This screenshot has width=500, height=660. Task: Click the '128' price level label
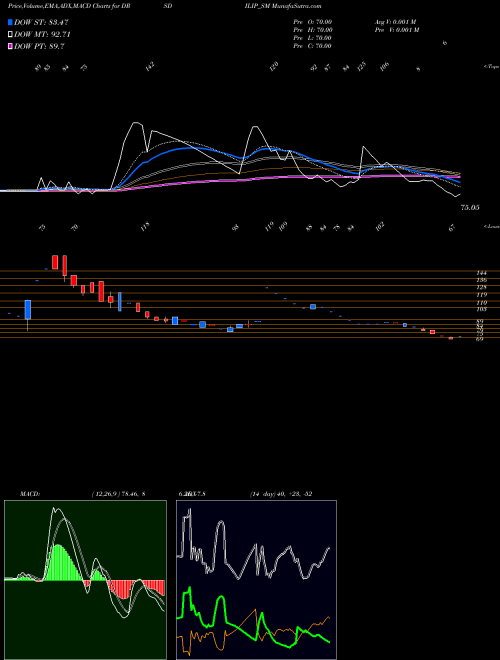[x=481, y=287]
